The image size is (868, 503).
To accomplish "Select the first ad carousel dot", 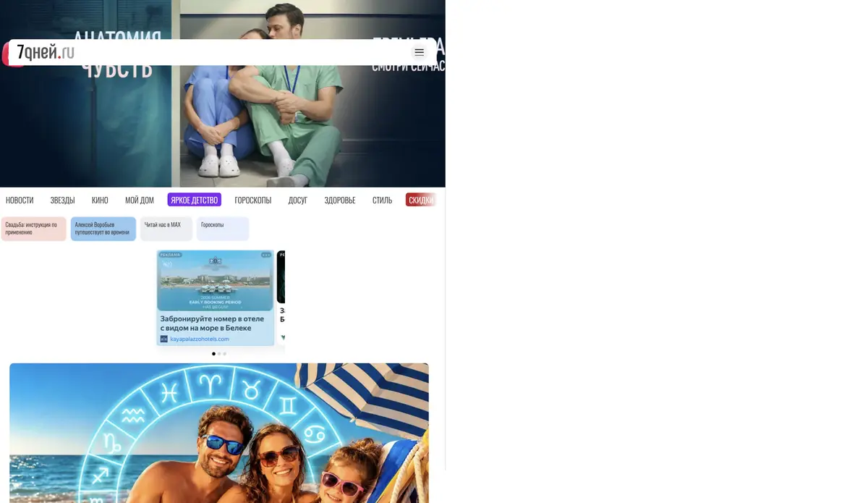I will [213, 354].
